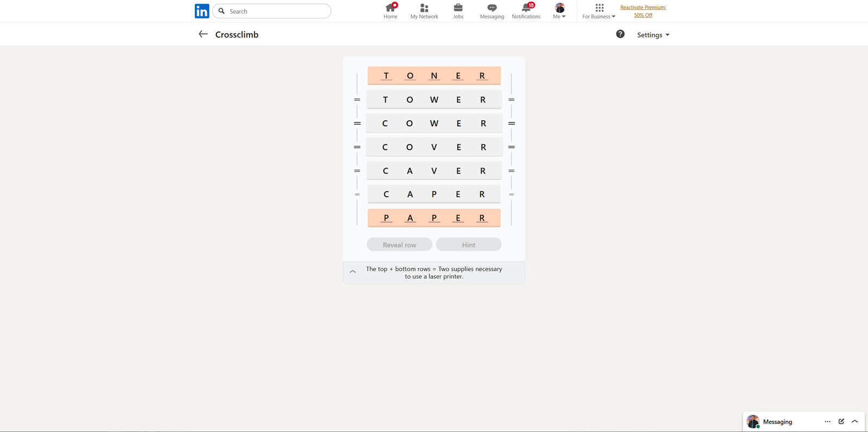Click in the Search input field
This screenshot has height=432, width=868.
271,11
